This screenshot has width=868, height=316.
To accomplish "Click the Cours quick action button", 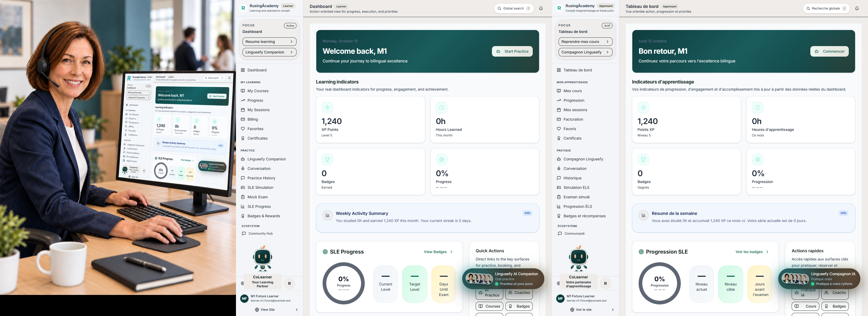I will (805, 306).
